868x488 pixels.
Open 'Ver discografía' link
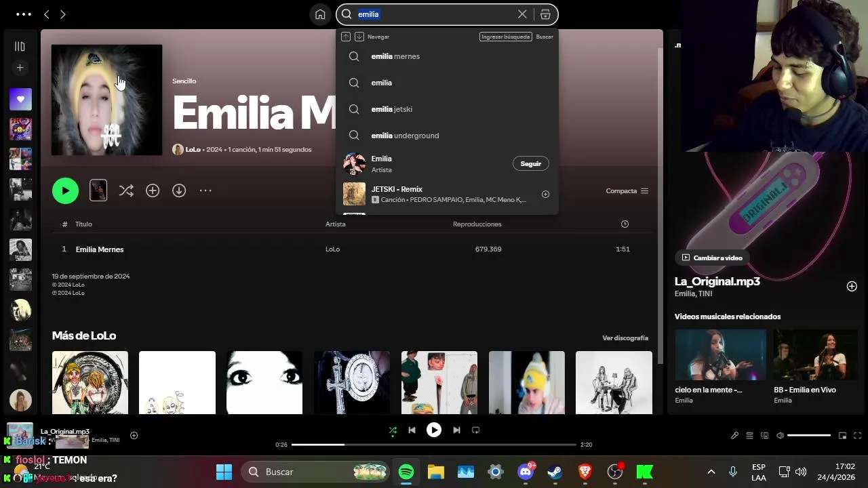(x=625, y=338)
